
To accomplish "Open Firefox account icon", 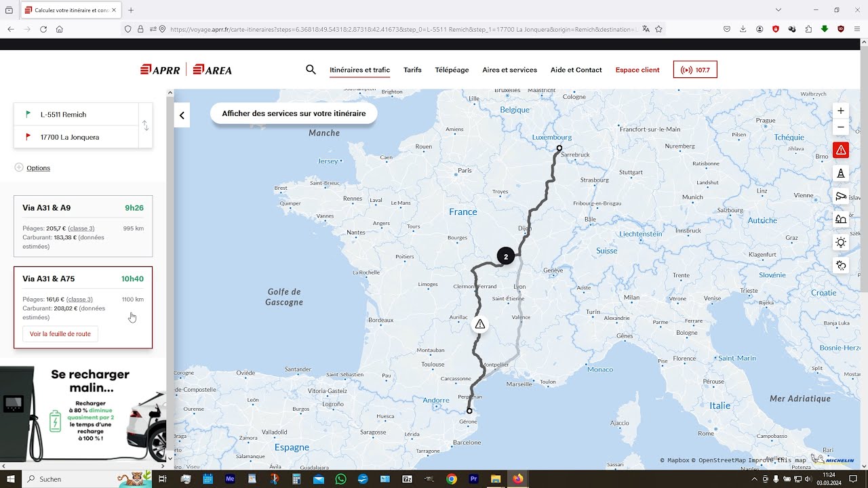I will pos(759,29).
